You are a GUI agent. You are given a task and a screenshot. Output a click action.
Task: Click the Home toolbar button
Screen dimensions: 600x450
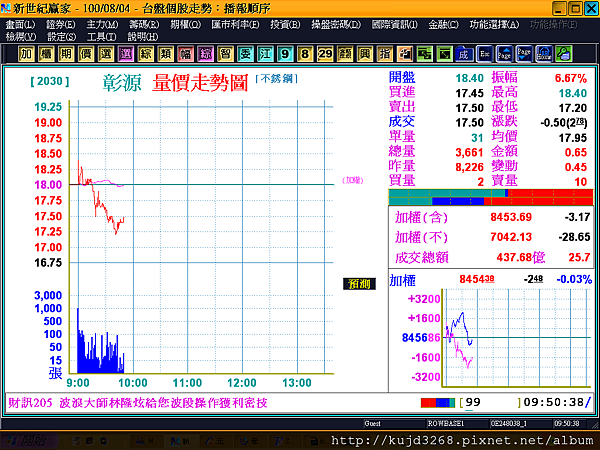544,54
